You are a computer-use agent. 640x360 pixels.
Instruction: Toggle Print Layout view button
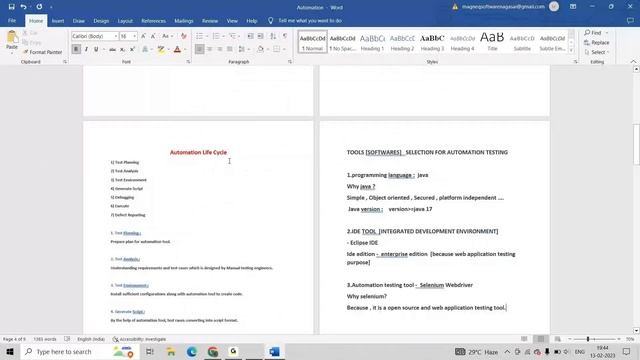(541, 339)
